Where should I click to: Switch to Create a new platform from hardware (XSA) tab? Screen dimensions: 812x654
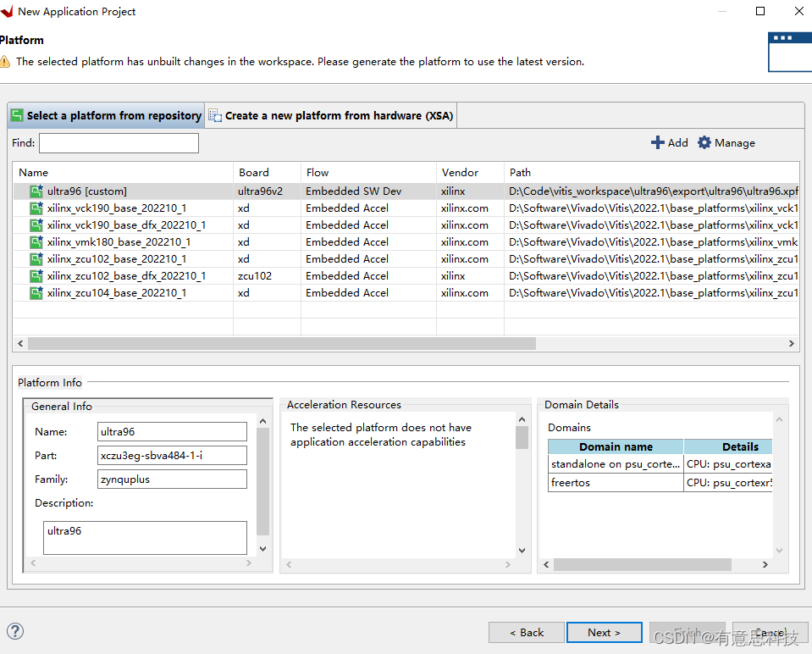pyautogui.click(x=331, y=115)
